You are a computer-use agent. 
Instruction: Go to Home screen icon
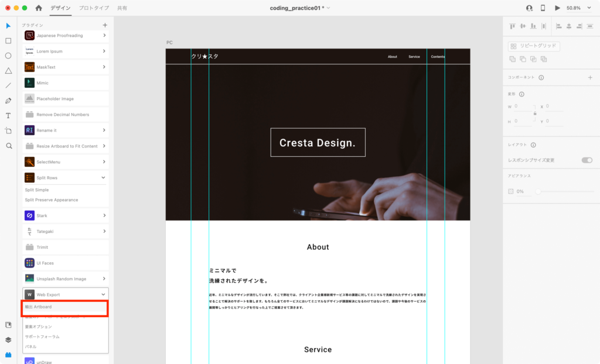39,8
